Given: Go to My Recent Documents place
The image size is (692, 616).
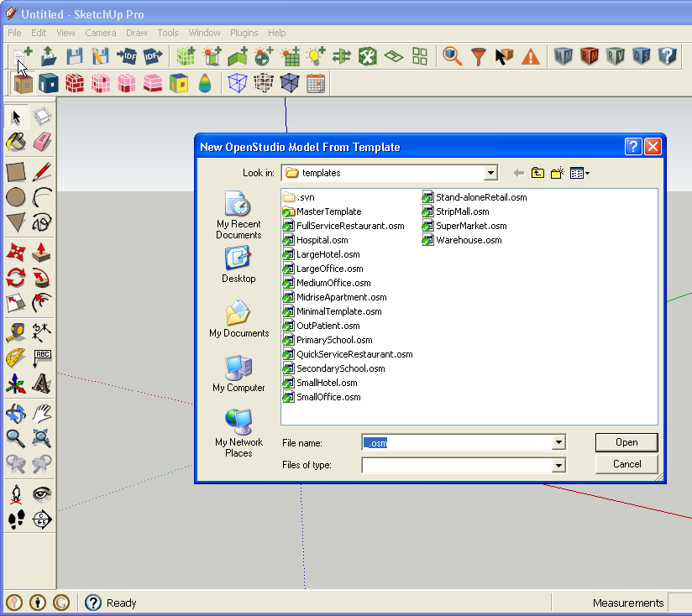Looking at the screenshot, I should [x=239, y=215].
